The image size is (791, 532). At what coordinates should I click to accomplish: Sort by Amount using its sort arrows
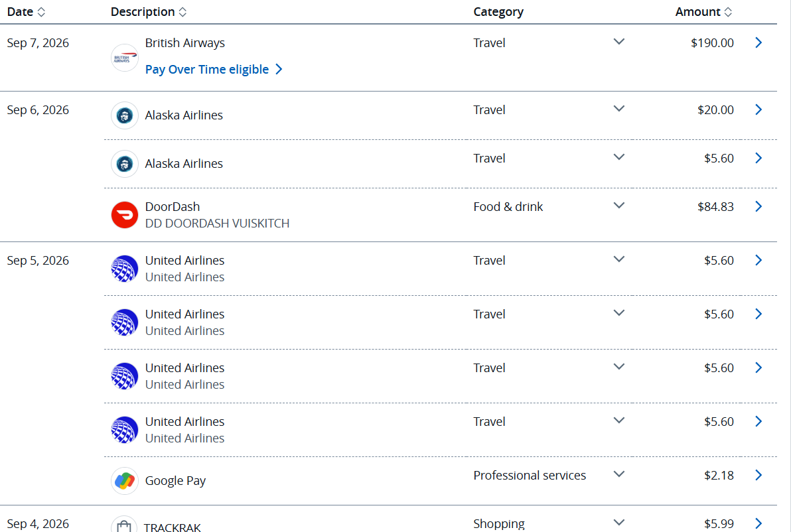tap(728, 12)
